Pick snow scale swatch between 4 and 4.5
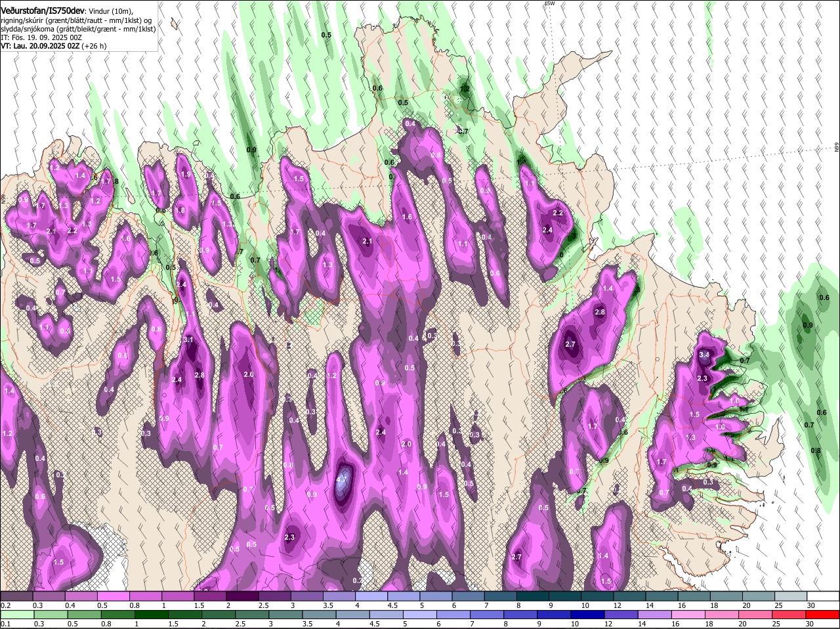Screen dimensions: 840x629 pyautogui.click(x=373, y=596)
